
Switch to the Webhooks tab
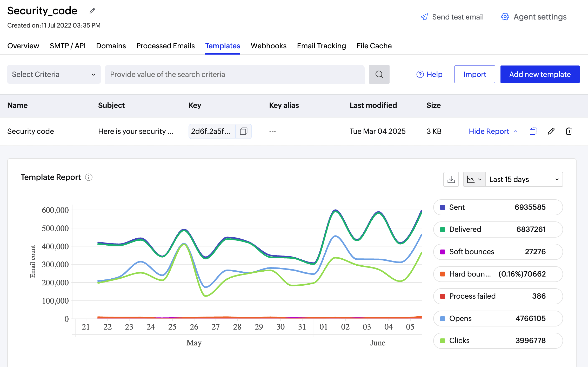click(x=268, y=46)
